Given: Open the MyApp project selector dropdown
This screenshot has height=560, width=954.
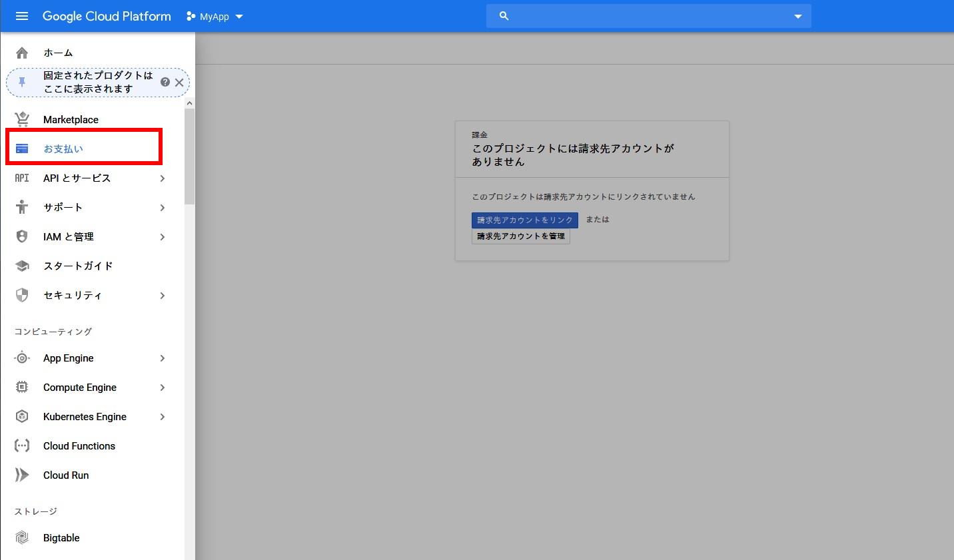Looking at the screenshot, I should (x=215, y=17).
